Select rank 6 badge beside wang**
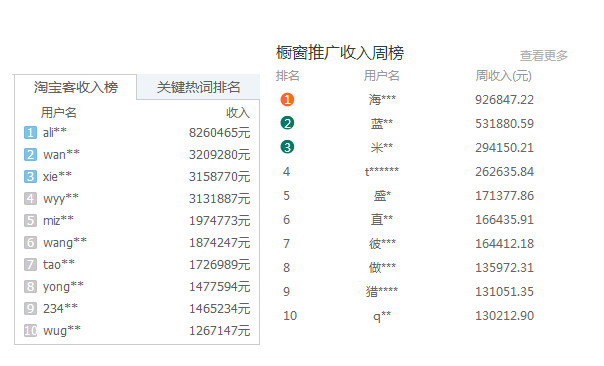This screenshot has width=604, height=366. 30,242
